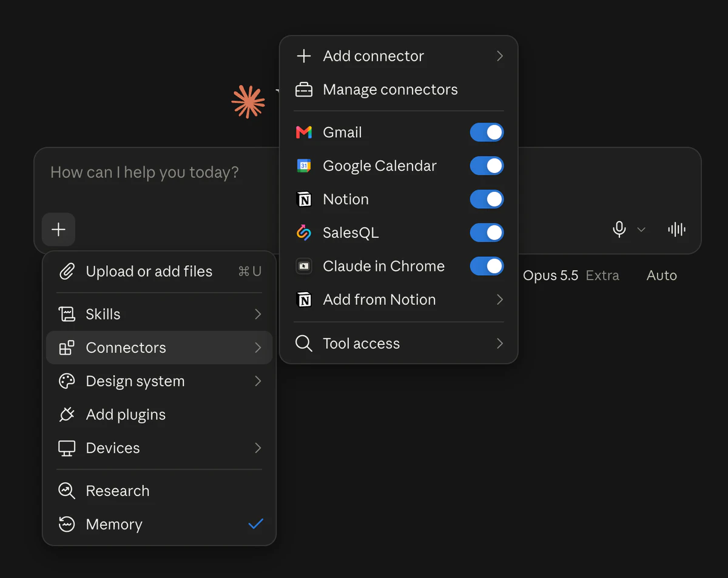Expand the Devices submenu chevron
This screenshot has width=728, height=578.
pyautogui.click(x=258, y=448)
